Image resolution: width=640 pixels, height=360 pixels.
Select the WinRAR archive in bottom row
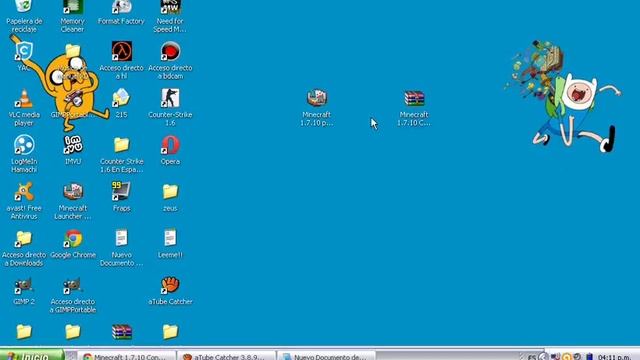(x=122, y=331)
